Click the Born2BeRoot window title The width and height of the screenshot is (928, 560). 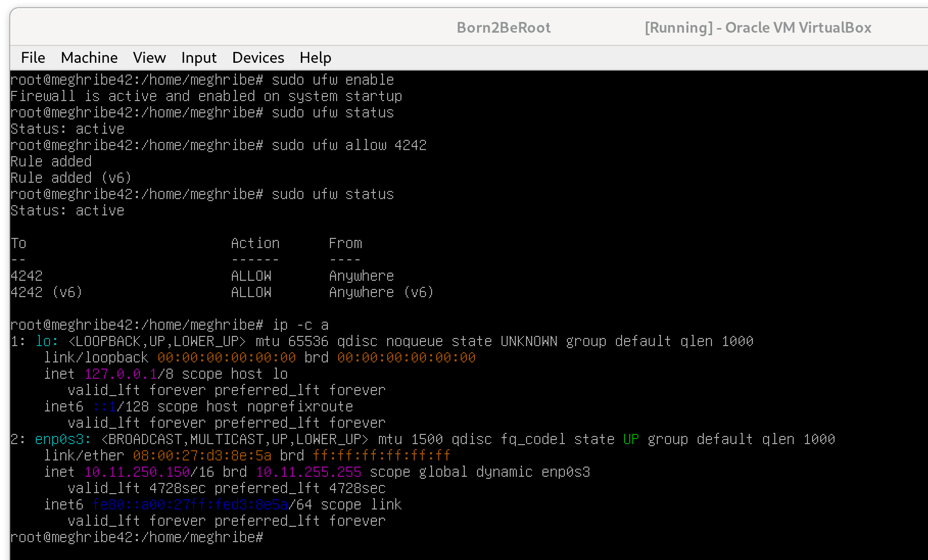click(x=504, y=28)
